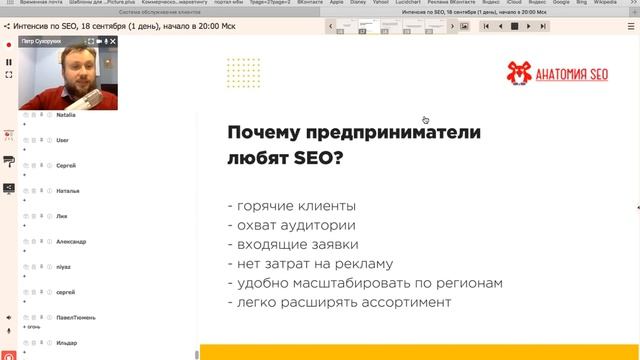Click the second icon in User row

tap(34, 140)
